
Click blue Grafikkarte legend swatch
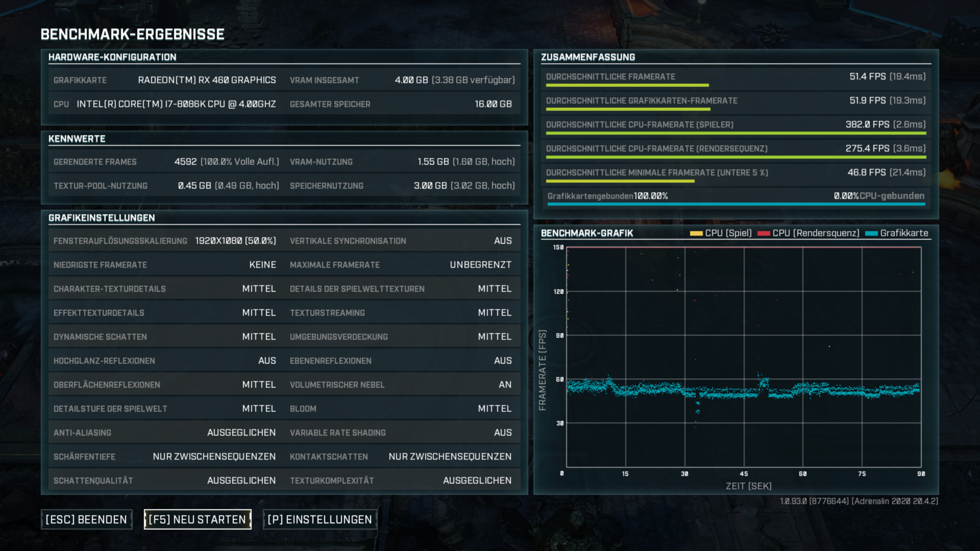pos(871,234)
